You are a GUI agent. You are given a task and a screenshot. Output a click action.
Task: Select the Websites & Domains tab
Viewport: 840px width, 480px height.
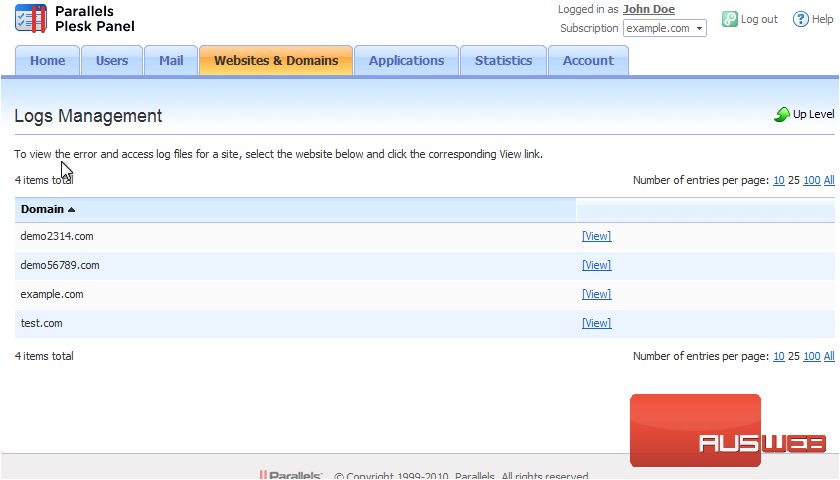276,61
